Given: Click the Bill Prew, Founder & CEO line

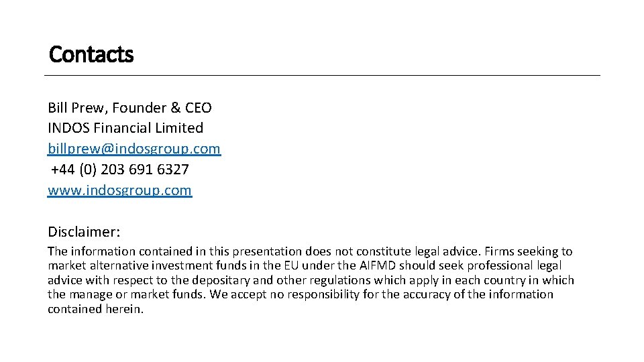Looking at the screenshot, I should pos(129,107).
